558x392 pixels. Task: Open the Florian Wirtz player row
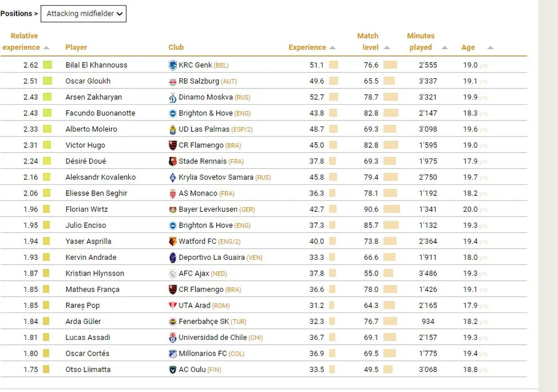tap(87, 209)
